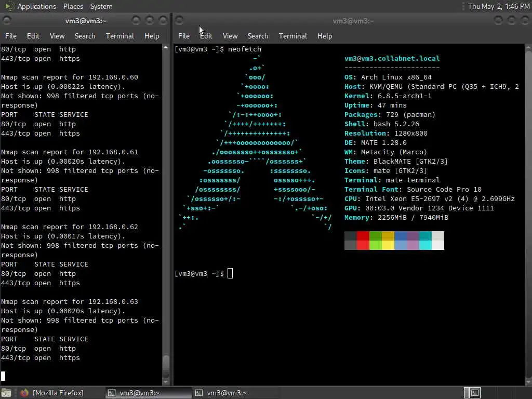Click the bright cyan neofetch color block
Screen dimensions: 532x399
click(425, 245)
